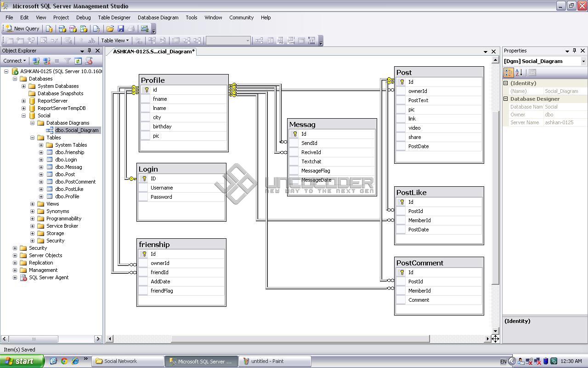Click the Windows Start button
This screenshot has width=588, height=368.
pos(22,361)
